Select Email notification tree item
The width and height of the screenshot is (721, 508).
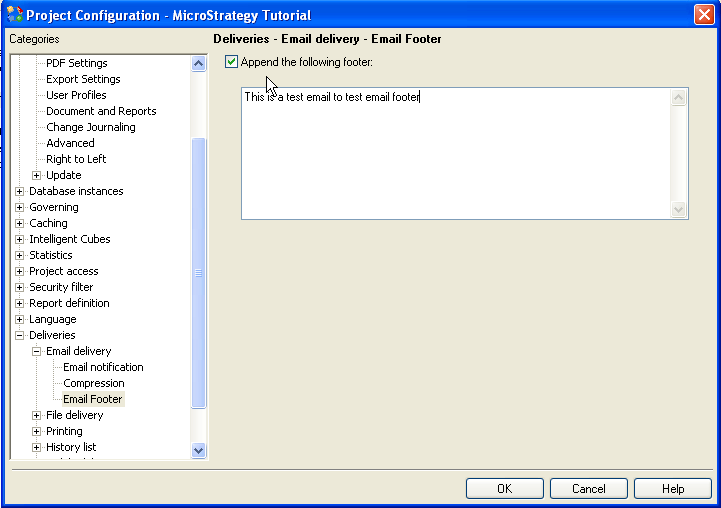pos(103,367)
